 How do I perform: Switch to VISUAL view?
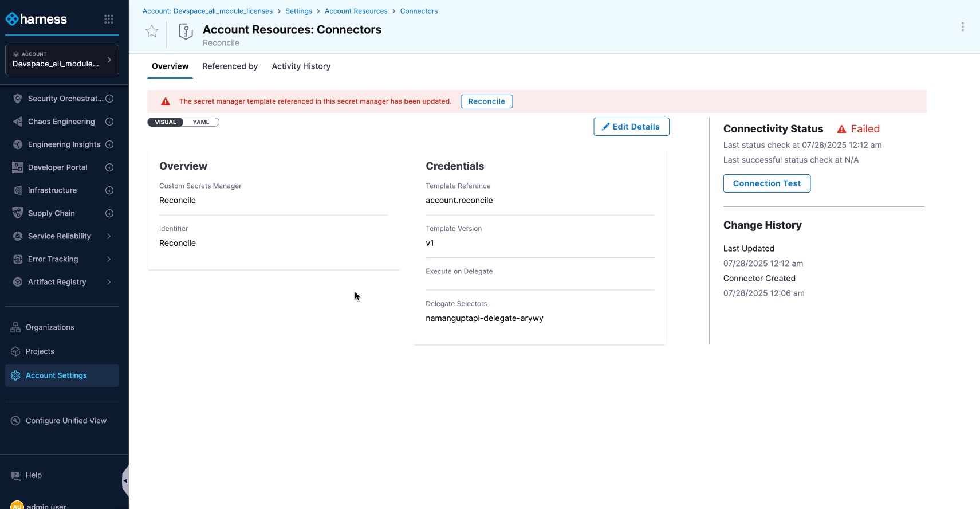click(166, 122)
